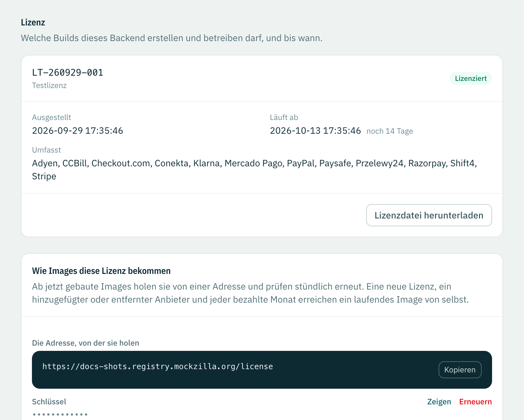Click the Umfasst label

46,150
